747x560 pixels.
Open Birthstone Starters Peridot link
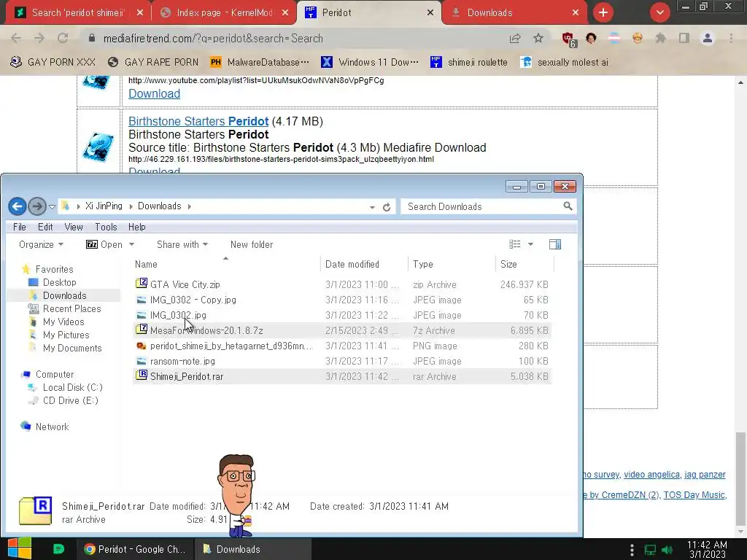tap(198, 122)
